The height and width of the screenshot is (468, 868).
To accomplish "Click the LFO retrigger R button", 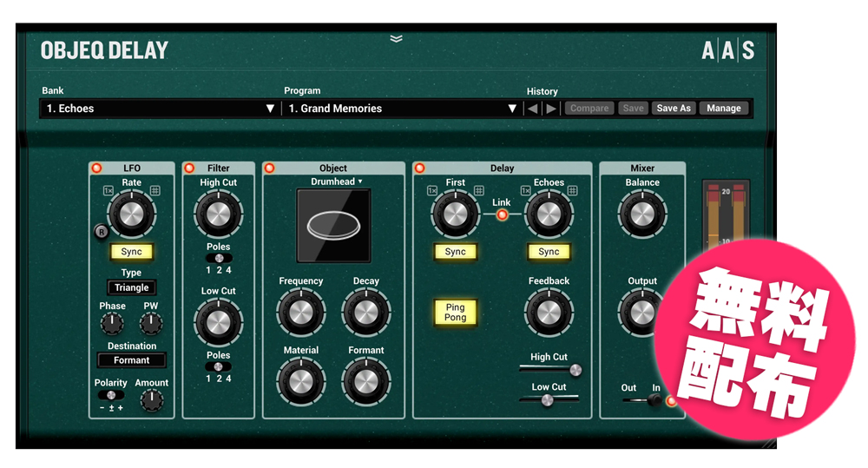I will tap(102, 232).
